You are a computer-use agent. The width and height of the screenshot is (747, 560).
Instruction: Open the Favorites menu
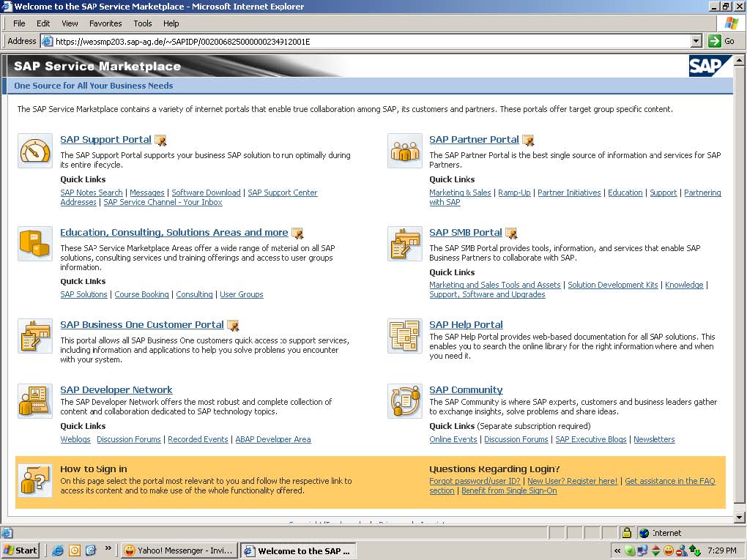[x=105, y=23]
